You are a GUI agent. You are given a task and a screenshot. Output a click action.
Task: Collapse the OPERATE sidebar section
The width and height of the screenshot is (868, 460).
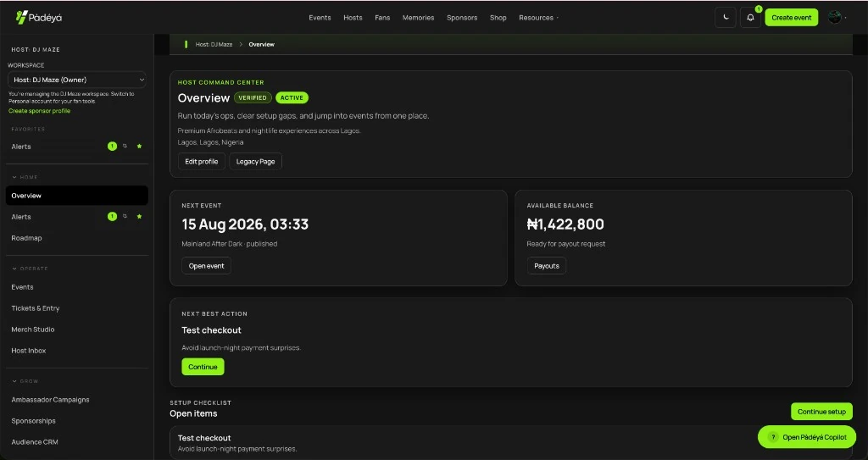[x=30, y=269]
